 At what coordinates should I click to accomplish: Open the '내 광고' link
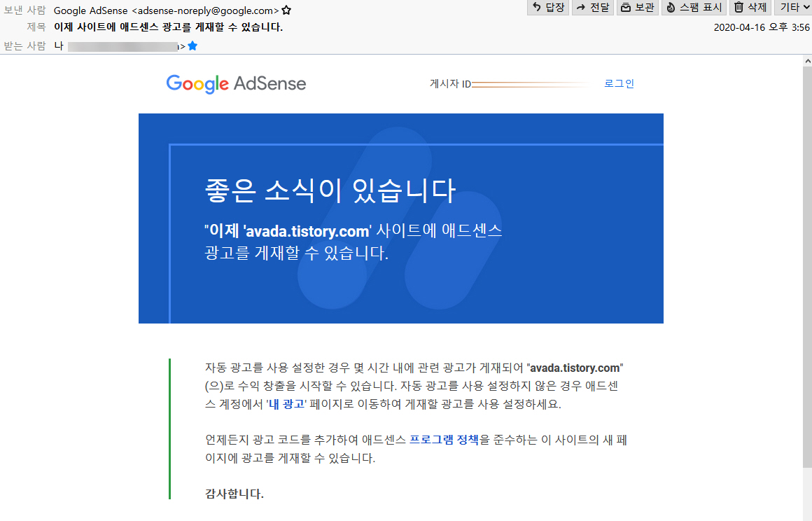286,404
